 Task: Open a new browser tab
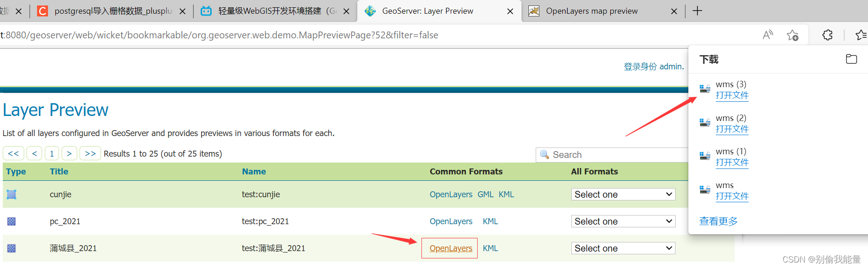pos(697,11)
